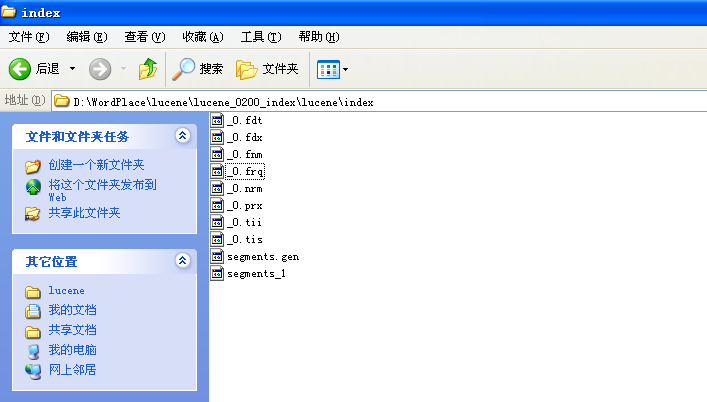The image size is (707, 402).
Task: Click the new folder task icon
Action: click(33, 166)
